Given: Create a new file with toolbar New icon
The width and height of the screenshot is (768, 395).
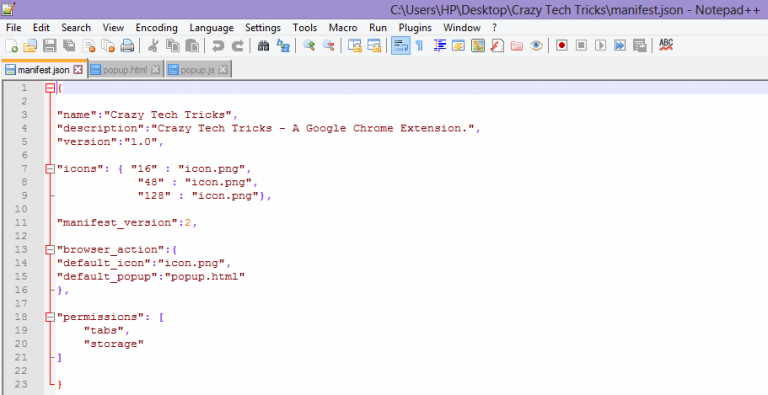Looking at the screenshot, I should [11, 46].
